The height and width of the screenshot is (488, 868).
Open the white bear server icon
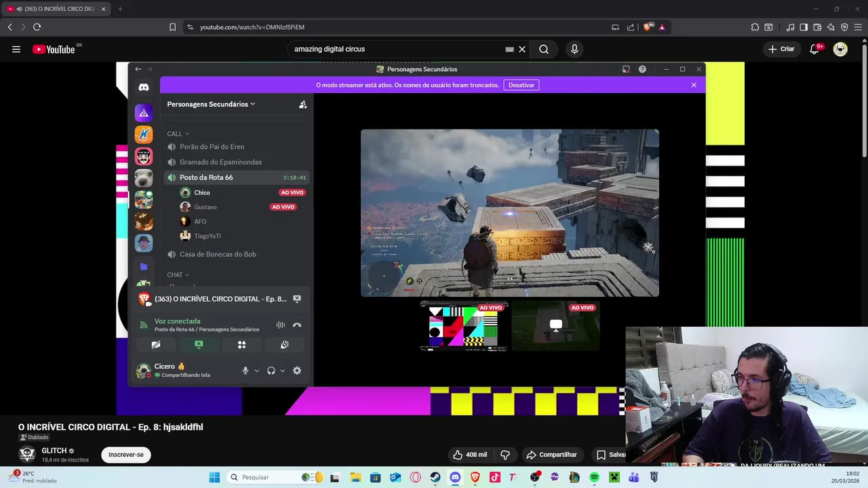pyautogui.click(x=144, y=178)
